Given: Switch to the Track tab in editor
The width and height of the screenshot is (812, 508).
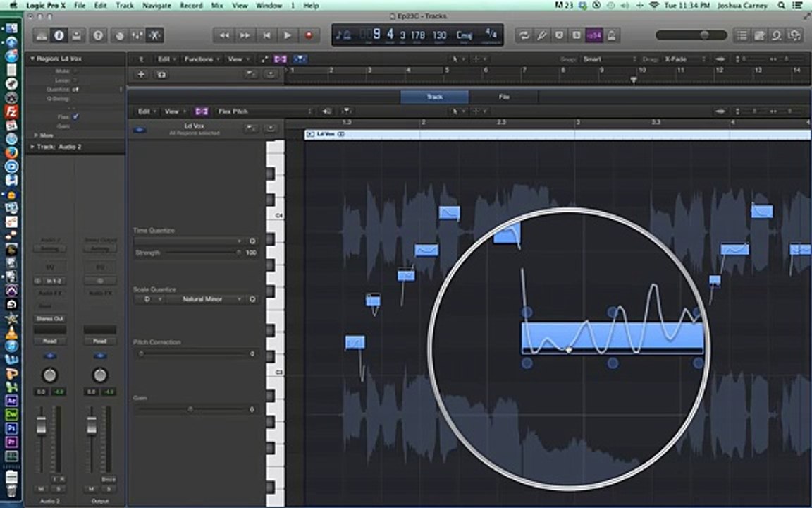Looking at the screenshot, I should pos(434,97).
